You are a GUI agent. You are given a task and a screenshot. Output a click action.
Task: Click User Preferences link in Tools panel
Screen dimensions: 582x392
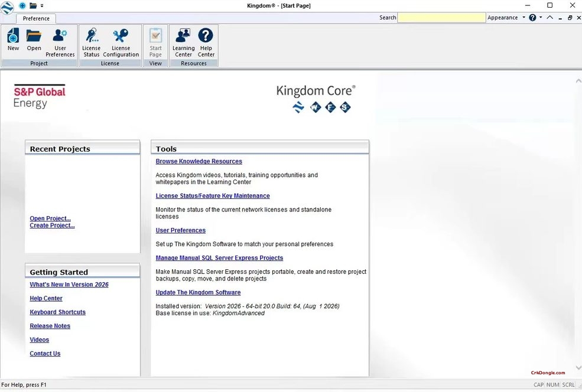tap(181, 230)
